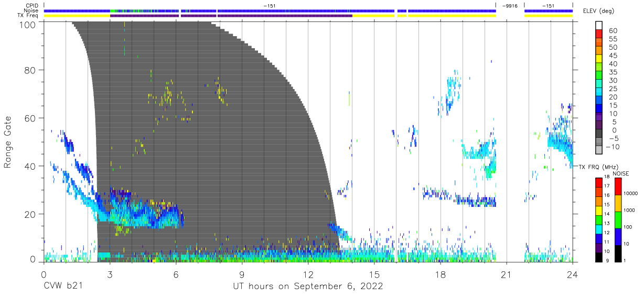This screenshot has width=644, height=297.
Task: Pick the cyan segment of TX FRQ color bar
Action: [599, 229]
